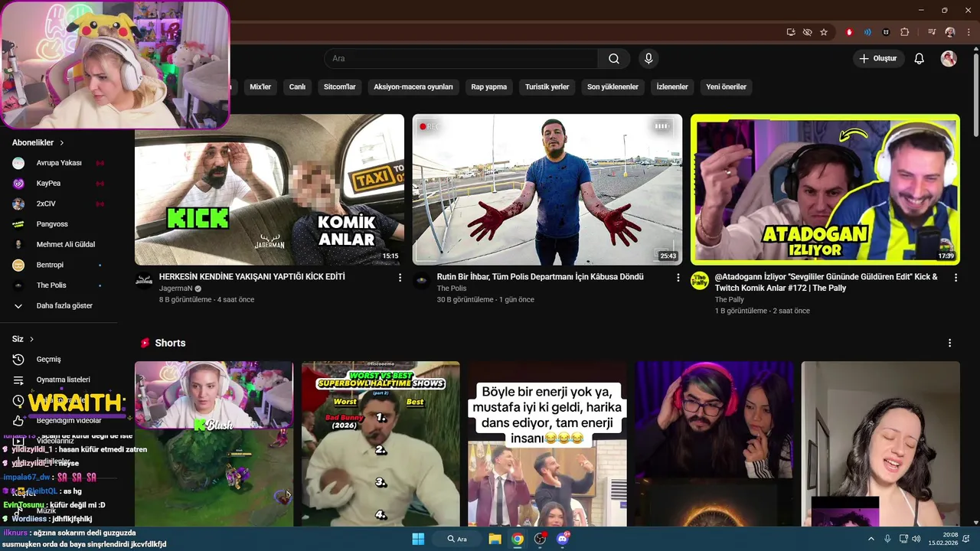Open the Chrome extensions puzzle icon
The width and height of the screenshot is (980, 551).
pos(905,32)
